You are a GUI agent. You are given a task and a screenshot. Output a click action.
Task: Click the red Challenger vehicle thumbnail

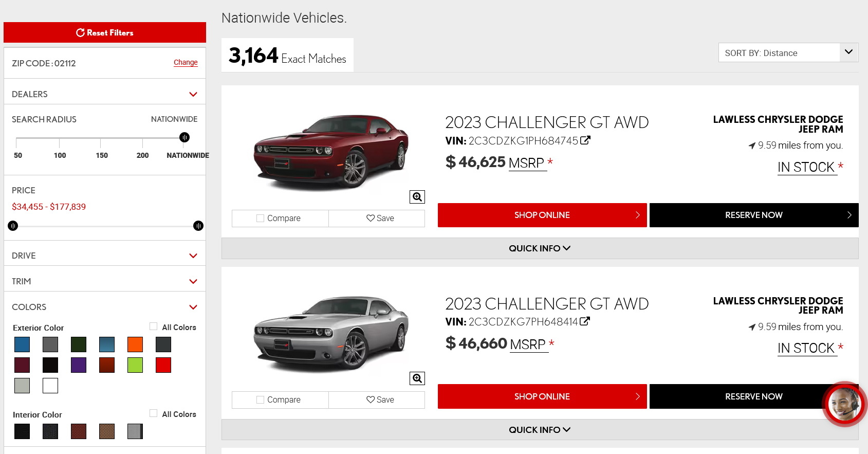pyautogui.click(x=331, y=152)
